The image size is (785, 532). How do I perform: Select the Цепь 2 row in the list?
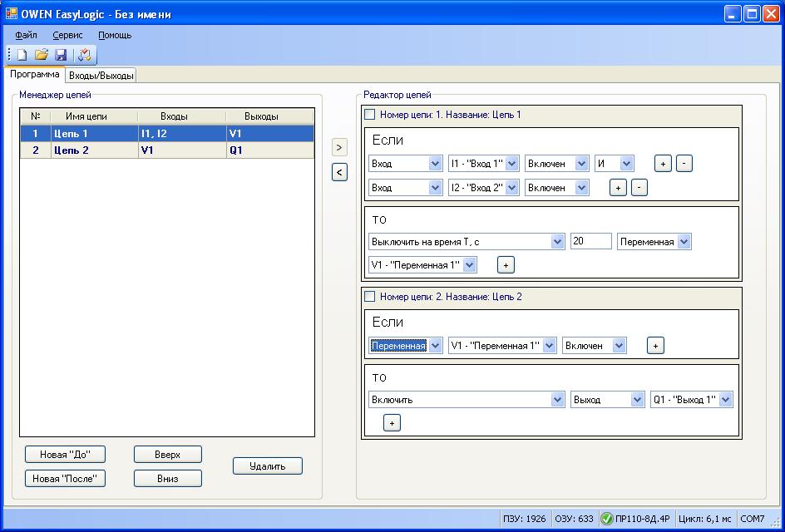coord(167,150)
